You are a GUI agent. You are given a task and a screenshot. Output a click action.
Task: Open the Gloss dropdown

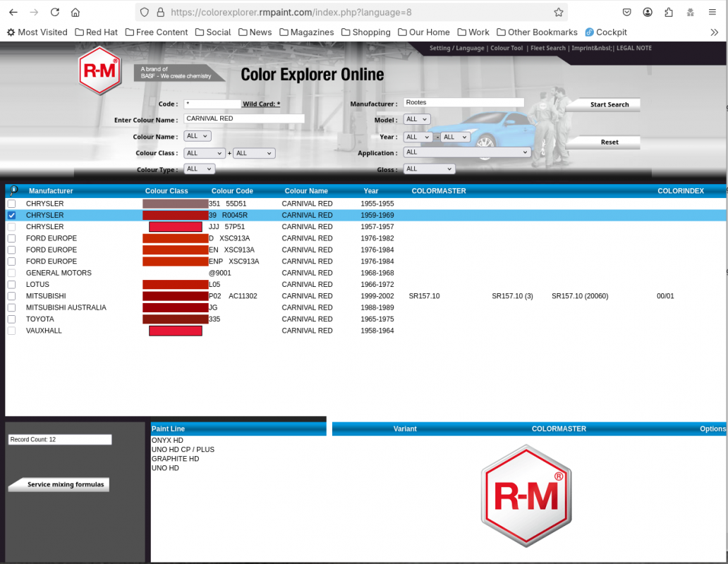pos(430,168)
